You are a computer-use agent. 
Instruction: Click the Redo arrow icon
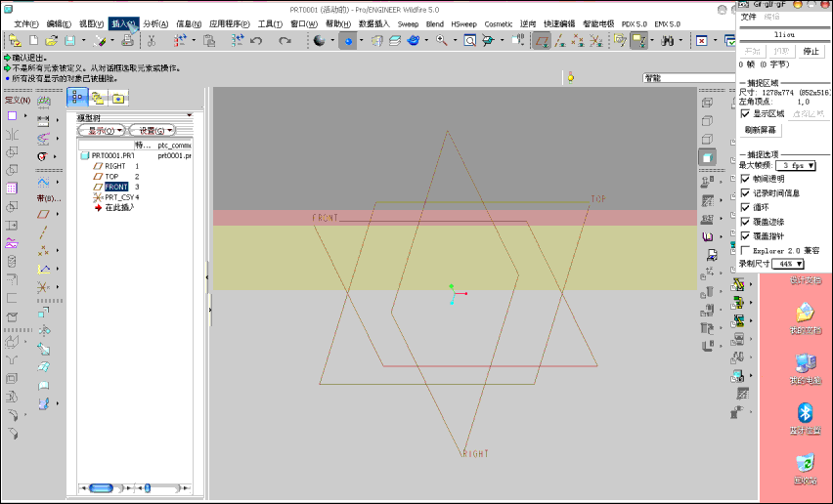[285, 40]
